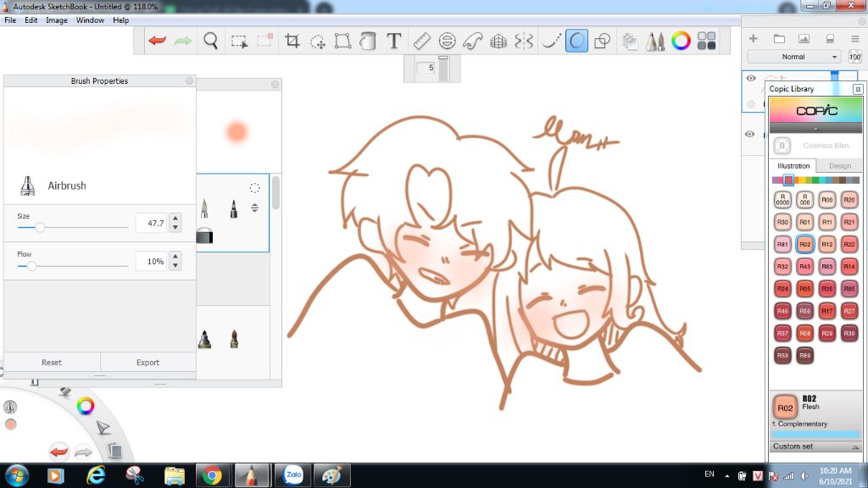Open the Color Editor wheel in the toolbar
Screen dimensions: 868x488
[681, 41]
